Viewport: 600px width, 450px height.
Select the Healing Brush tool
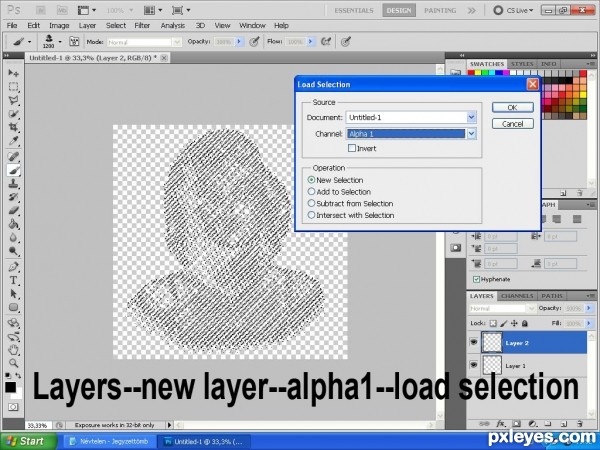(13, 156)
